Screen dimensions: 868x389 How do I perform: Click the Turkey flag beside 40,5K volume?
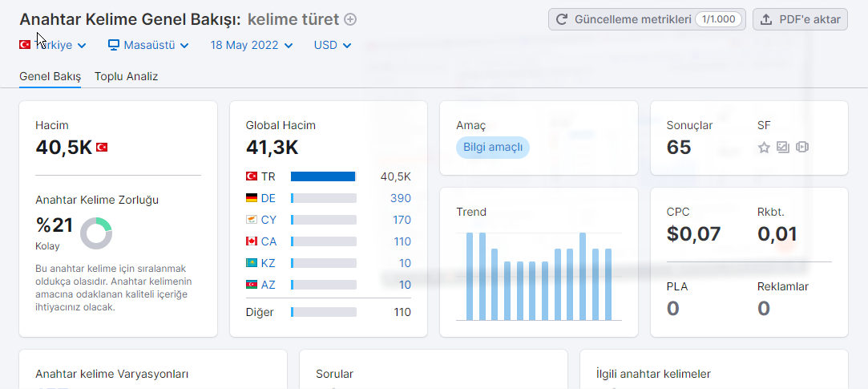pyautogui.click(x=102, y=148)
